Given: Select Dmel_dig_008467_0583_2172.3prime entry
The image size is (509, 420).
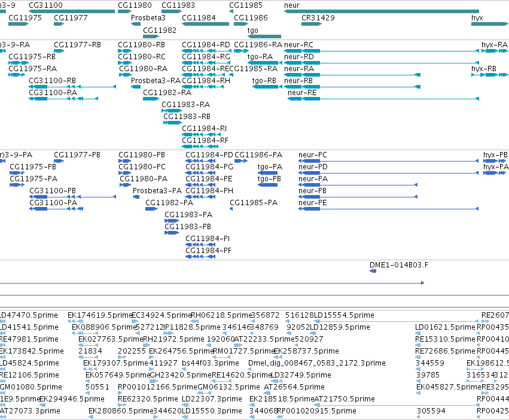Looking at the screenshot, I should click(317, 363).
